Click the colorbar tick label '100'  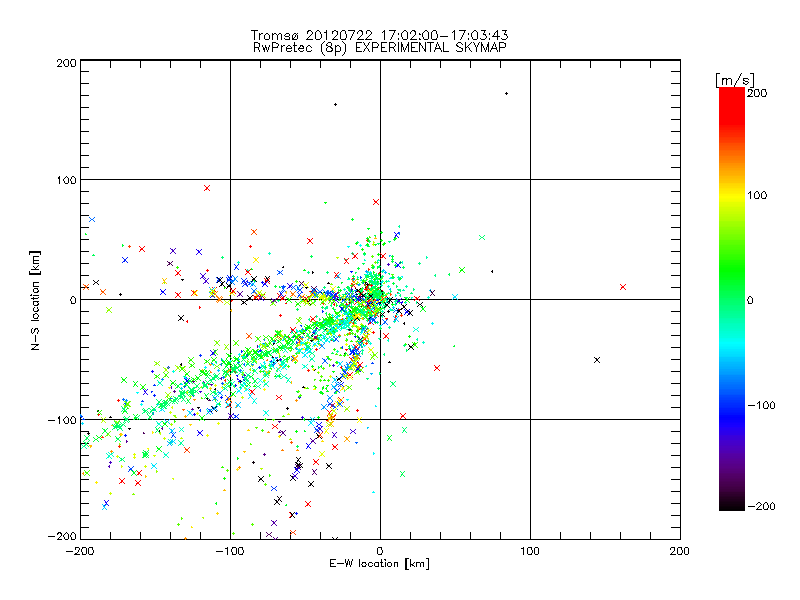pyautogui.click(x=757, y=195)
